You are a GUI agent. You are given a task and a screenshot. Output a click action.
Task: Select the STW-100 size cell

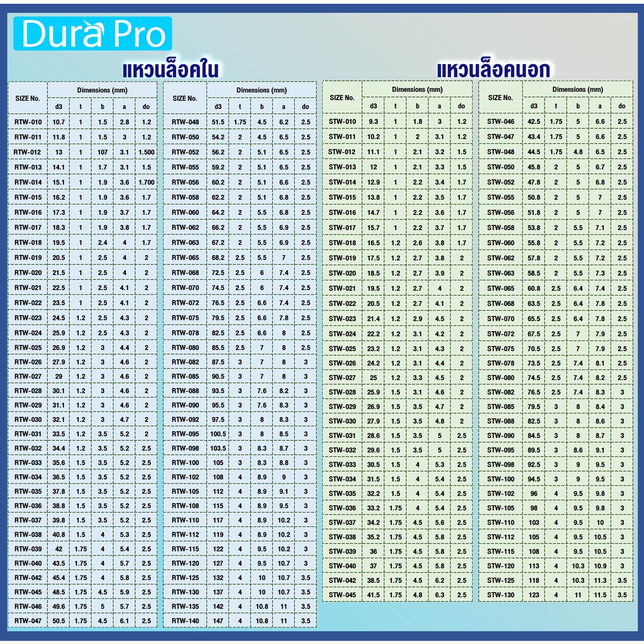[500, 479]
